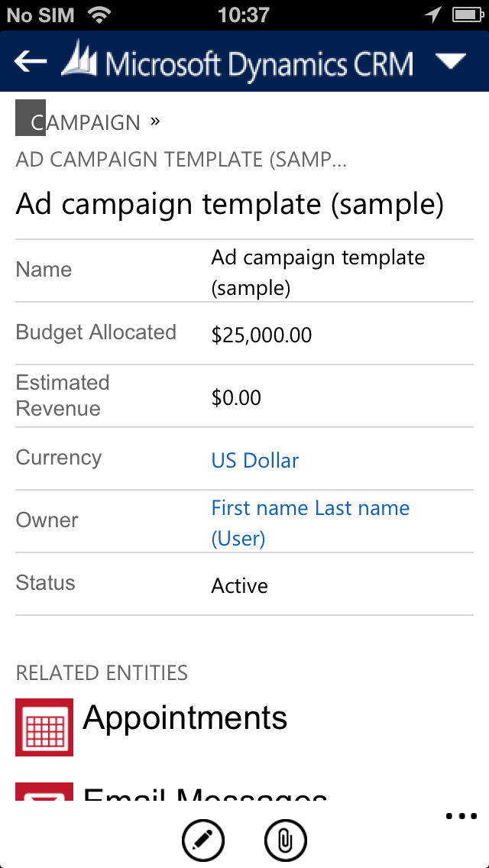Open the header dropdown triangle menu
This screenshot has width=489, height=868.
450,62
